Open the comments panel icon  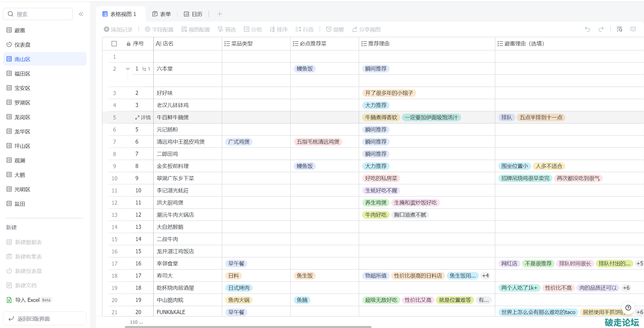click(x=633, y=29)
